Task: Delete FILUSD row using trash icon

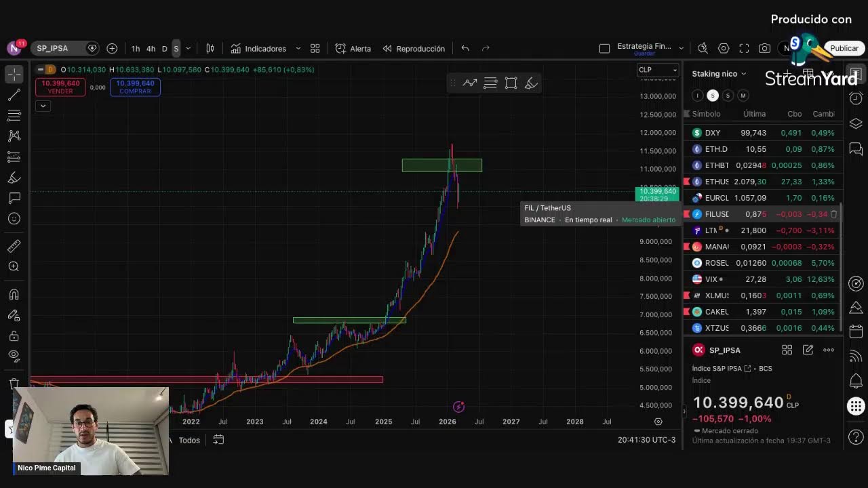Action: tap(834, 214)
